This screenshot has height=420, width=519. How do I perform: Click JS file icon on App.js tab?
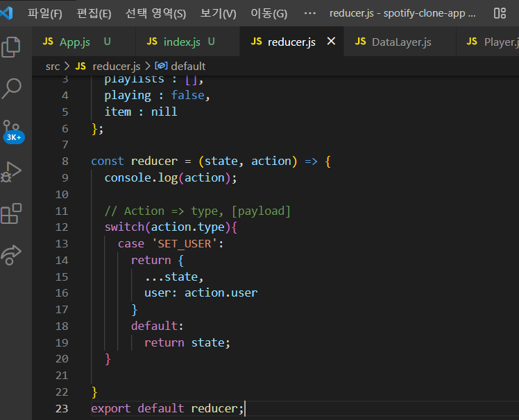48,42
